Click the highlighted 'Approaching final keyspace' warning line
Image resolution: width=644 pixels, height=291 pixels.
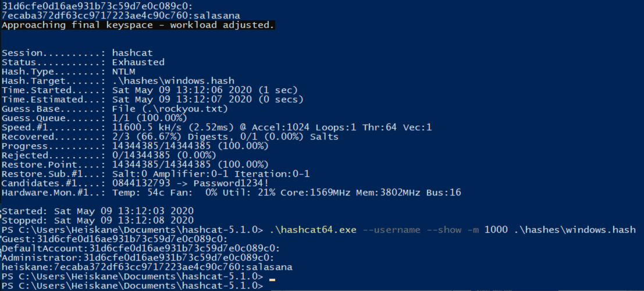(x=138, y=25)
